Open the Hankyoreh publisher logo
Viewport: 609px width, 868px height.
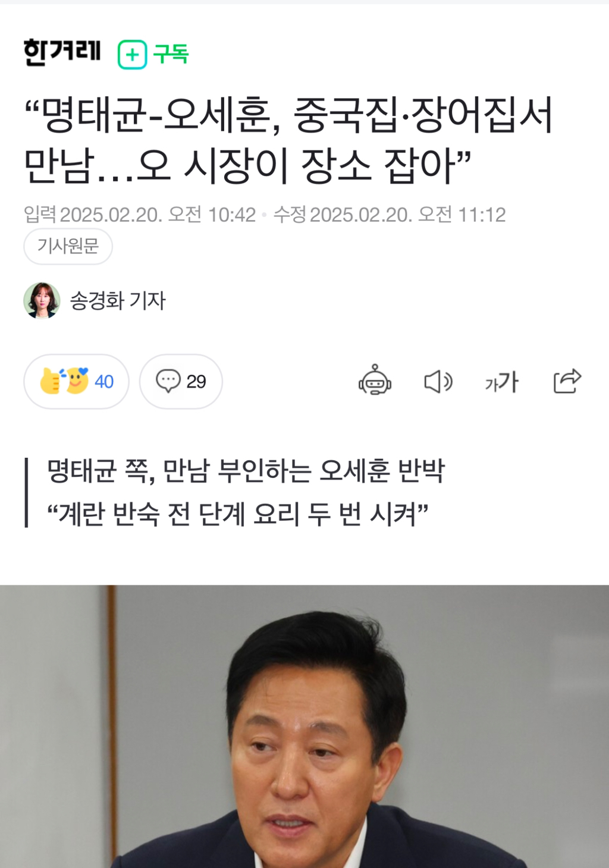pos(62,53)
